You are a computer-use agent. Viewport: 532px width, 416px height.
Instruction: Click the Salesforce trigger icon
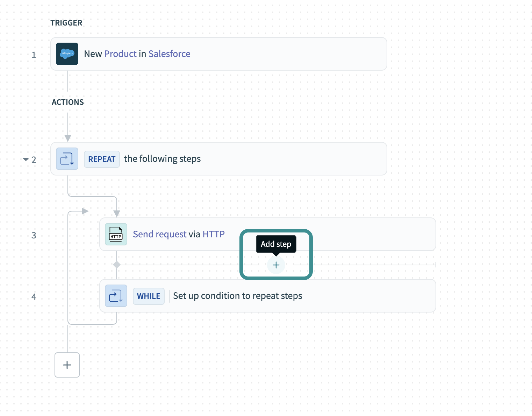(x=67, y=54)
